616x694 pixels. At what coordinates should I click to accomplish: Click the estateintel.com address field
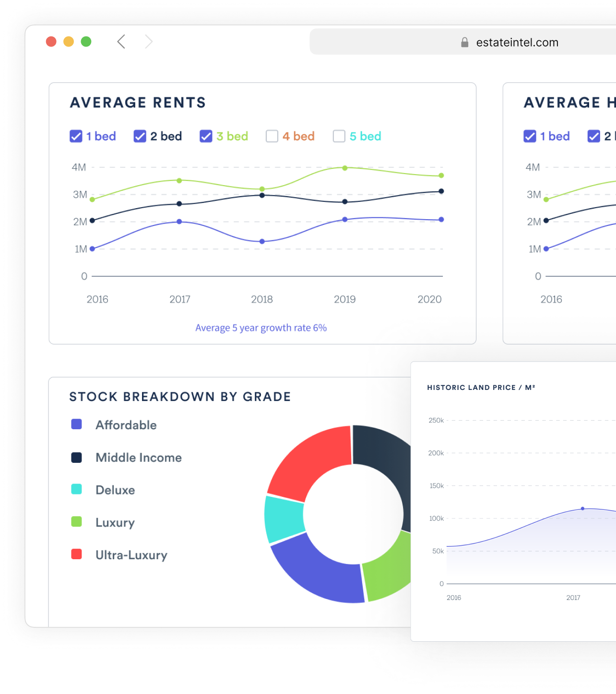(462, 42)
